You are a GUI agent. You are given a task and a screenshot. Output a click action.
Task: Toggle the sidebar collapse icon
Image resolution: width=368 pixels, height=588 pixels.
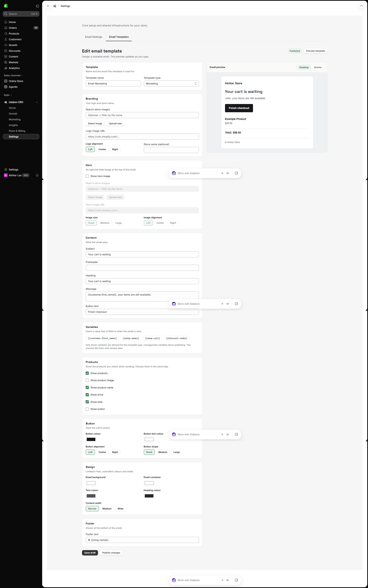click(38, 6)
